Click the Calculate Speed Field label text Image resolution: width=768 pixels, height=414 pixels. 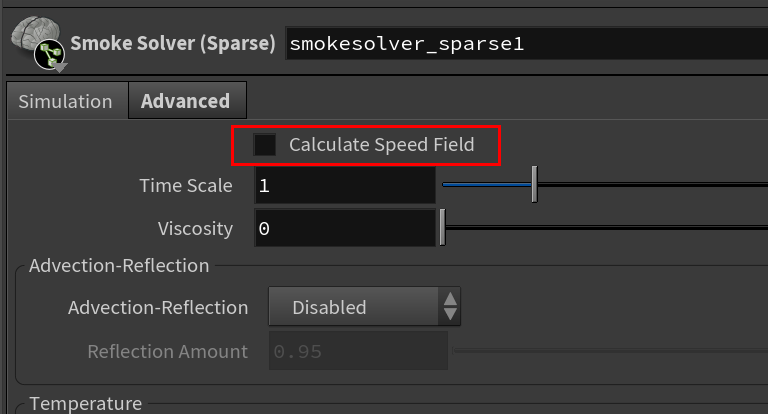tap(382, 145)
